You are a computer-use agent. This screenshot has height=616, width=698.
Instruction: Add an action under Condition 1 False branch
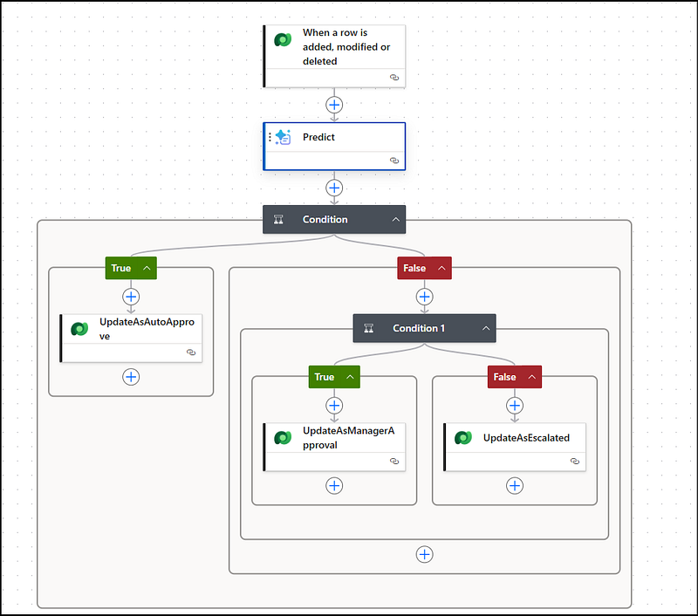tap(515, 406)
